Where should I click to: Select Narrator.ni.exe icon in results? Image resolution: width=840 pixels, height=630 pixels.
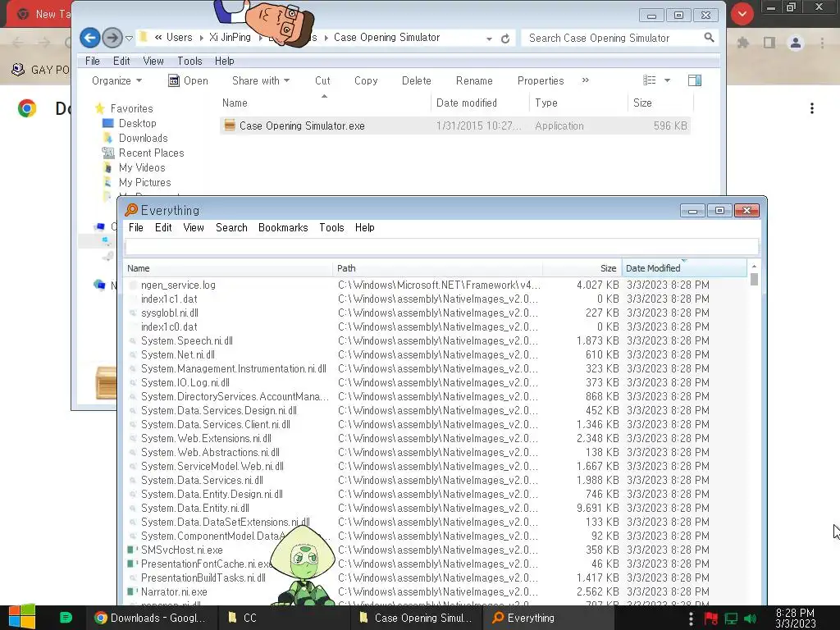click(132, 591)
